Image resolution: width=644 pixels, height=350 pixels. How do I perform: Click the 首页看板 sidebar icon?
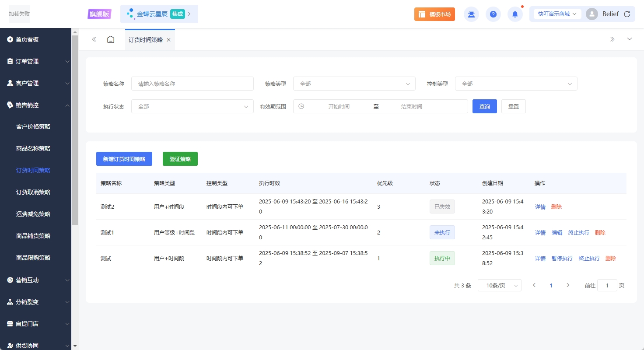click(10, 39)
